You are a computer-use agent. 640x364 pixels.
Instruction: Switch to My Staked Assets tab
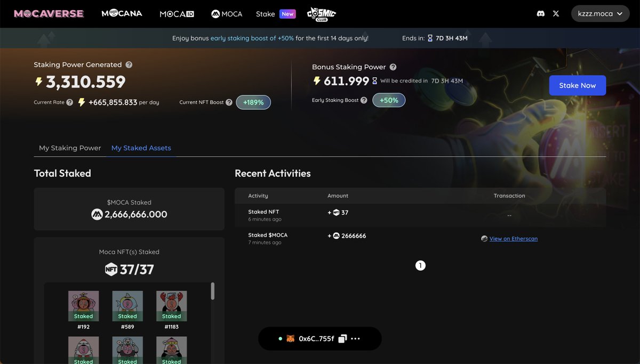[x=141, y=148]
